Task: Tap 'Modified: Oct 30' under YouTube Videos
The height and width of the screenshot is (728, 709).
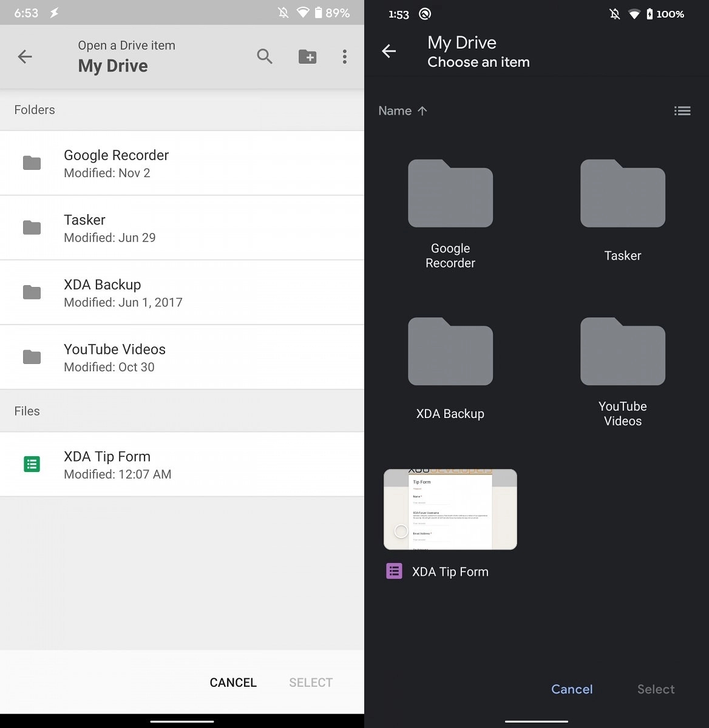Action: click(109, 367)
